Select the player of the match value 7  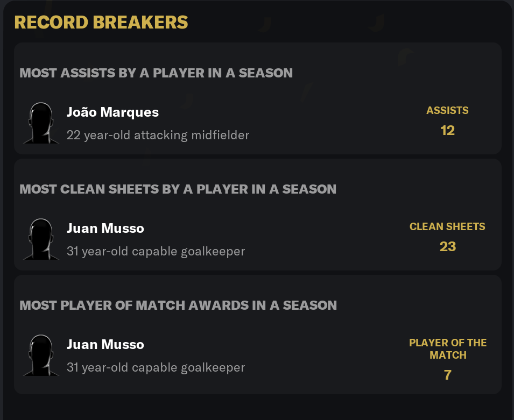[x=447, y=375]
